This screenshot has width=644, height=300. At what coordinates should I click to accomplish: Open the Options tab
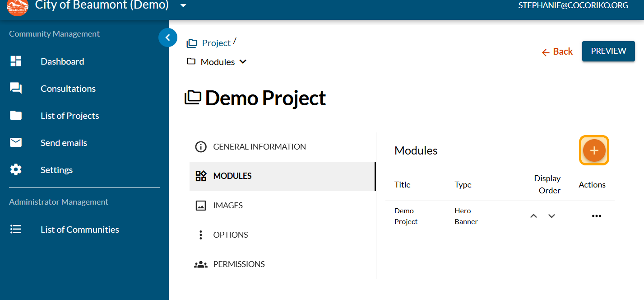coord(230,235)
